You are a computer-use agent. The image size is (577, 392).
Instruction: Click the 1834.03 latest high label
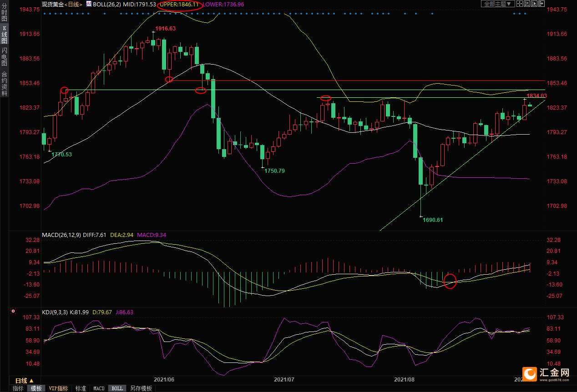tap(537, 95)
